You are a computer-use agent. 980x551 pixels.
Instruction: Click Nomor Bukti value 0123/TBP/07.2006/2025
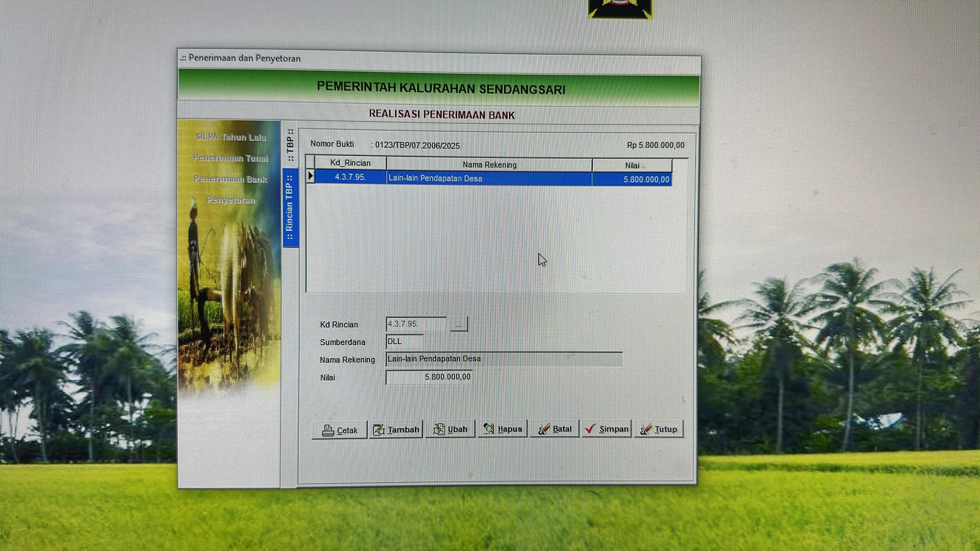tap(417, 146)
